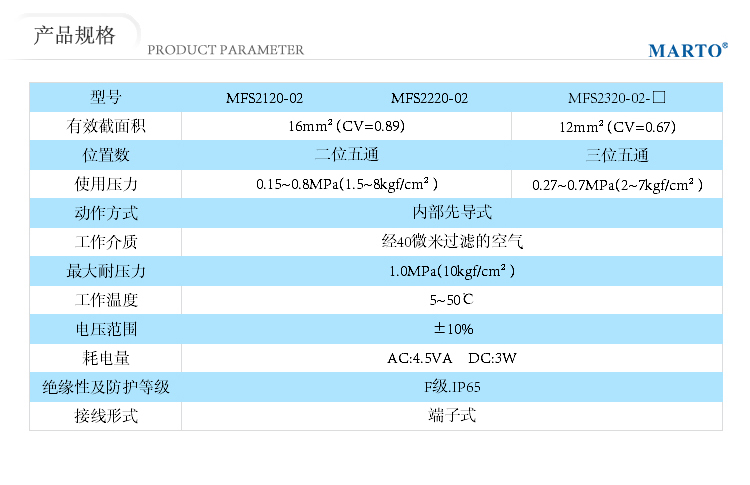Click the 16mm² (CV=0.89) value
Image resolution: width=750 pixels, height=485 pixels.
[x=346, y=127]
